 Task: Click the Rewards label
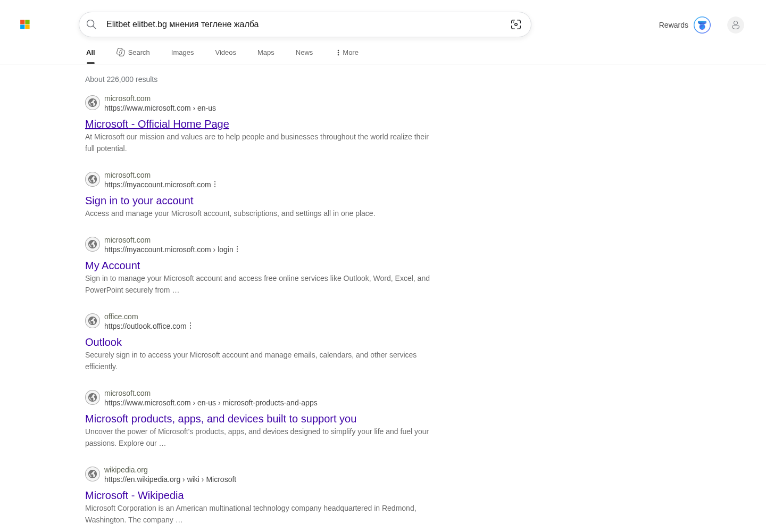coord(673,25)
